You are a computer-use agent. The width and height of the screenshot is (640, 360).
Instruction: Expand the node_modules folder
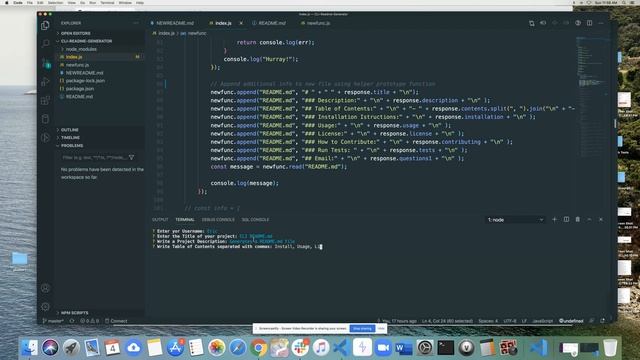coord(81,49)
